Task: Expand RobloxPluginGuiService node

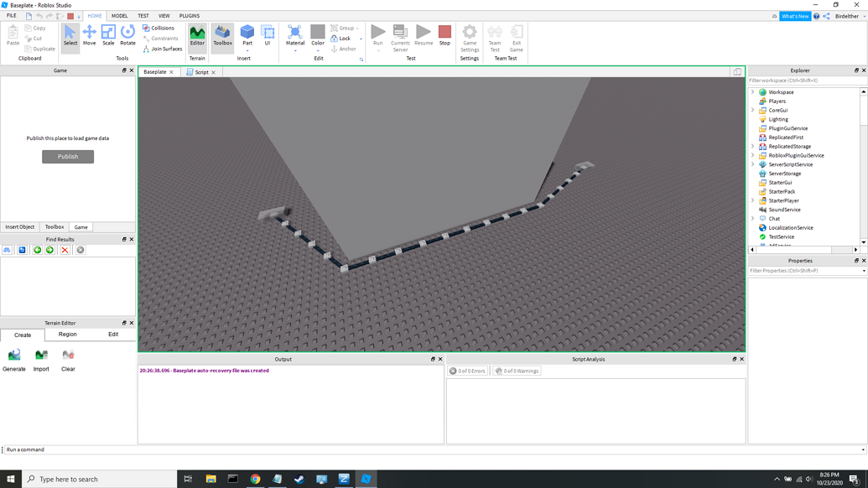Action: pyautogui.click(x=753, y=155)
